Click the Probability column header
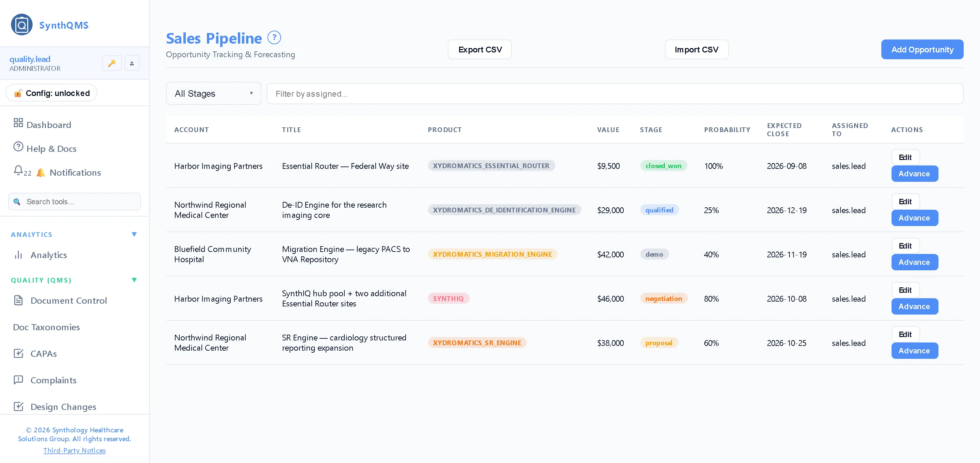This screenshot has width=980, height=463. 727,129
